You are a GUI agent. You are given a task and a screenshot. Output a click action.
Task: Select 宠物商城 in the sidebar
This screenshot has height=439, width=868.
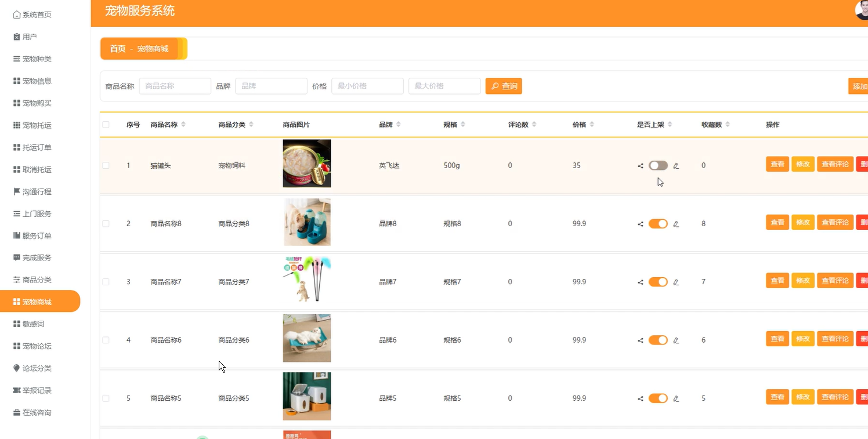(40, 302)
